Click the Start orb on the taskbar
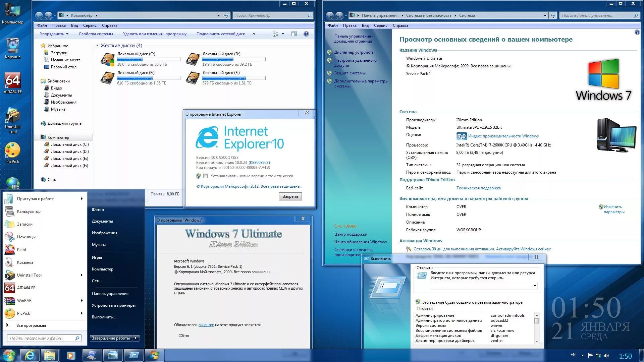 coord(9,355)
